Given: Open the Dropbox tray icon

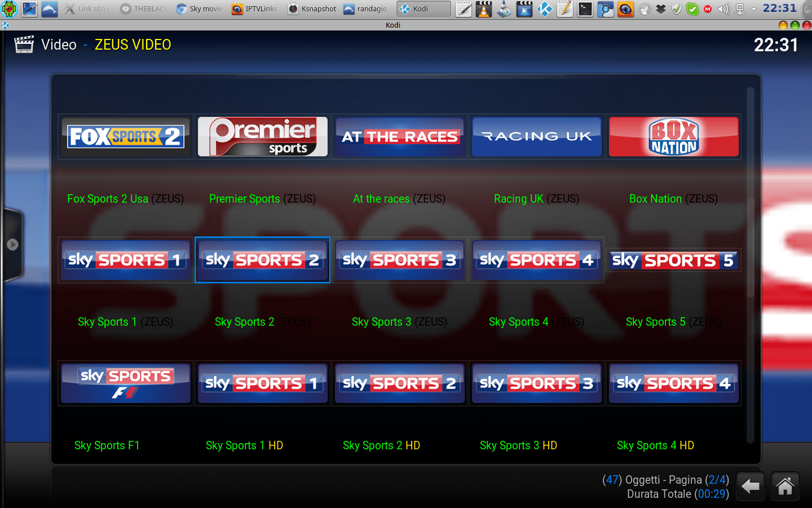Looking at the screenshot, I should pyautogui.click(x=661, y=9).
